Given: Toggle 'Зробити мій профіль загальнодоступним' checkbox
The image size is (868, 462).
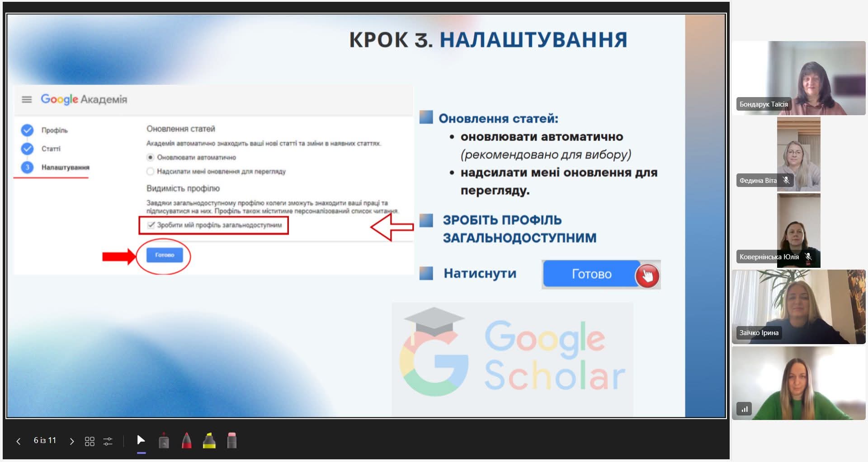Looking at the screenshot, I should (151, 225).
